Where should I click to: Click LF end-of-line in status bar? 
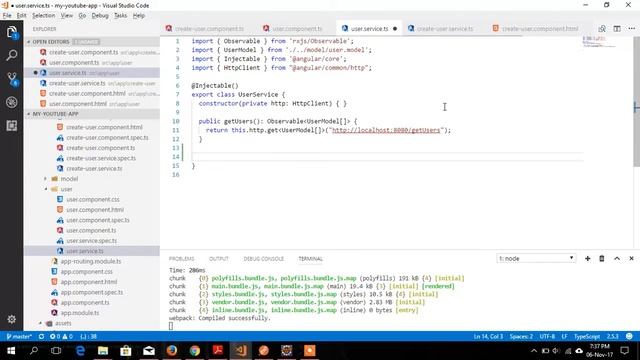[564, 336]
